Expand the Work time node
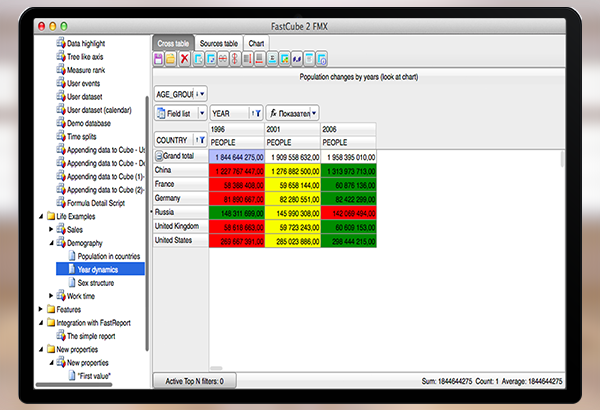The height and width of the screenshot is (410, 600). pos(52,295)
